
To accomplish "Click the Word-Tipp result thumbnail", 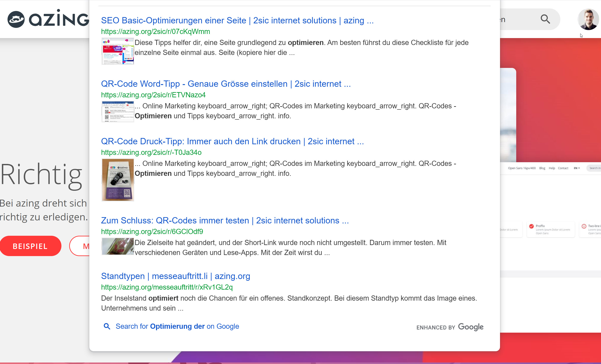I will click(118, 112).
